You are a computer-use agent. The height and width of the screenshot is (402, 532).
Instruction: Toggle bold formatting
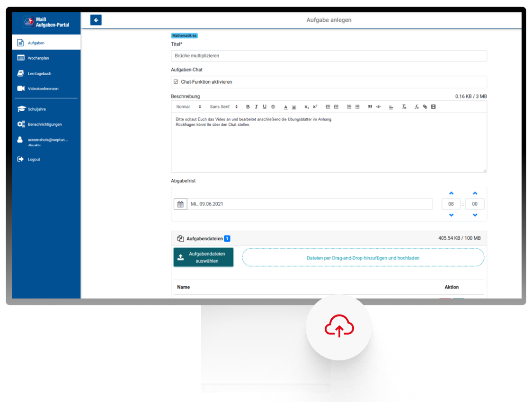248,107
